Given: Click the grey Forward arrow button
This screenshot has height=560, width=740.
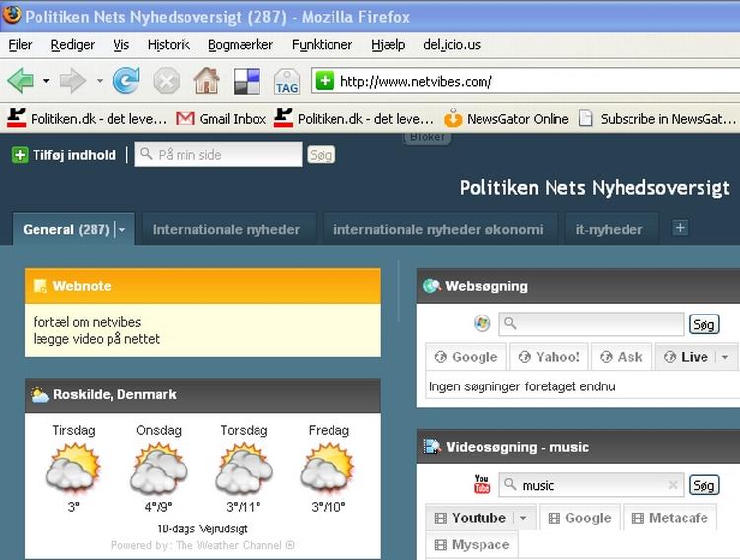Looking at the screenshot, I should [73, 81].
